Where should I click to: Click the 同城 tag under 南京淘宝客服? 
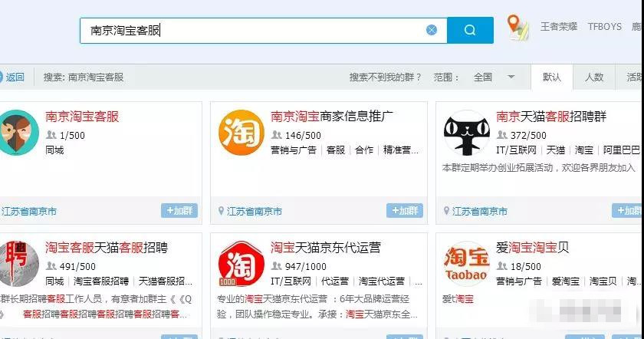pos(54,150)
